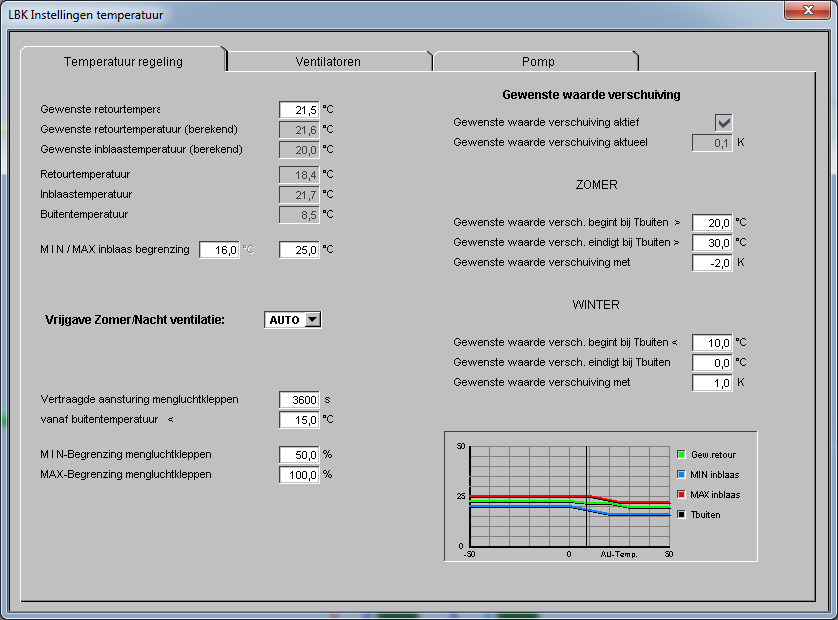Click WINTER eindigt bij Tbuiten field 0,0

[712, 362]
